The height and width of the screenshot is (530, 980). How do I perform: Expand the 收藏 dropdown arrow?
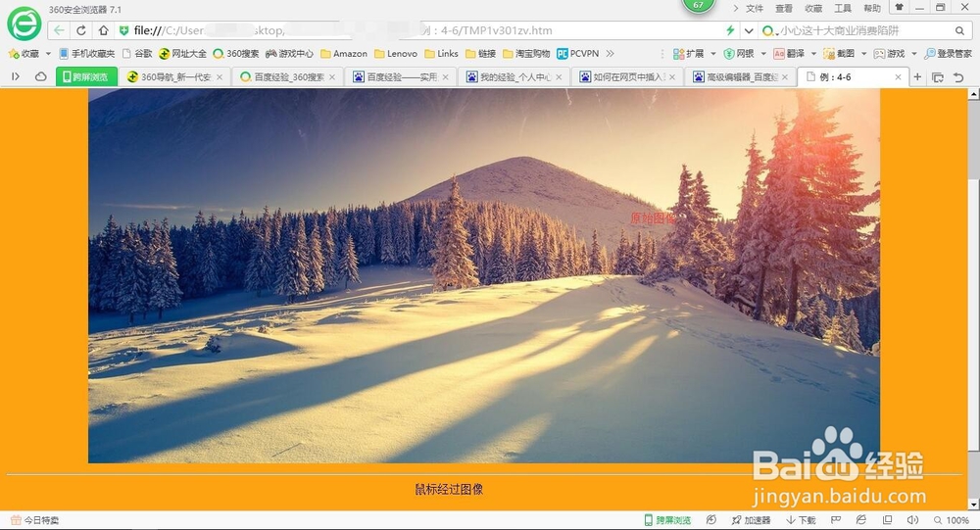(48, 54)
